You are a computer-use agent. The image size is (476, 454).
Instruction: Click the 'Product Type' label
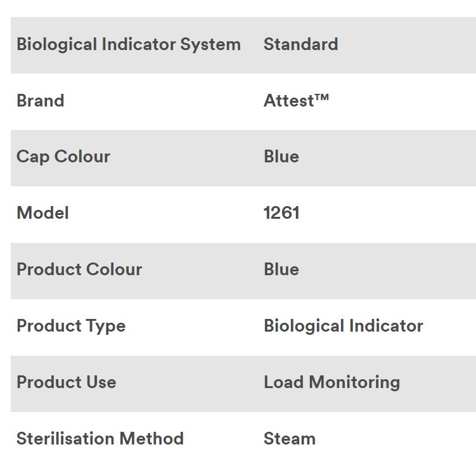click(71, 326)
